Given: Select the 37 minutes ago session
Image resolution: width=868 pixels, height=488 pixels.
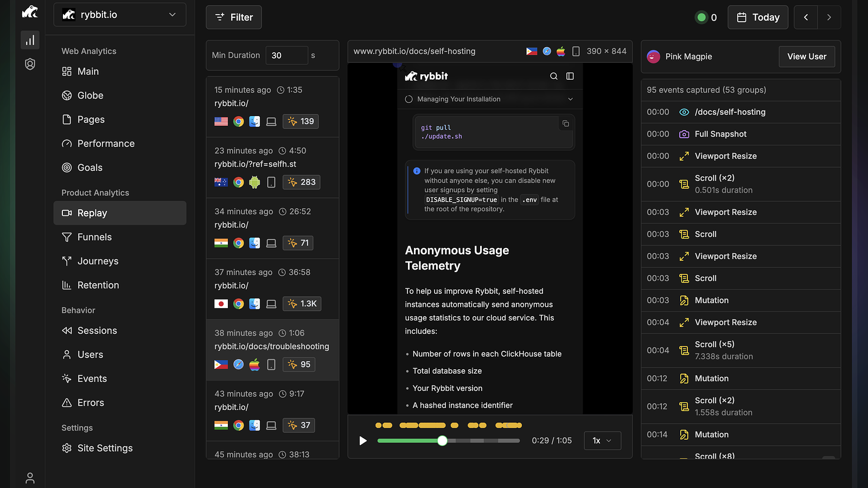Looking at the screenshot, I should pos(272,288).
